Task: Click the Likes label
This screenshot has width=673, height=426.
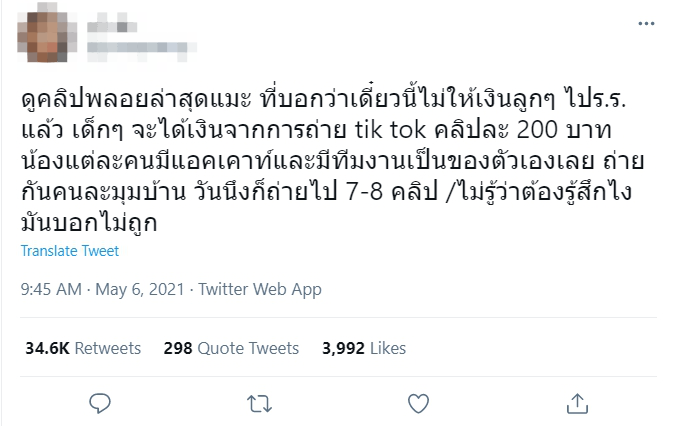Action: click(387, 348)
